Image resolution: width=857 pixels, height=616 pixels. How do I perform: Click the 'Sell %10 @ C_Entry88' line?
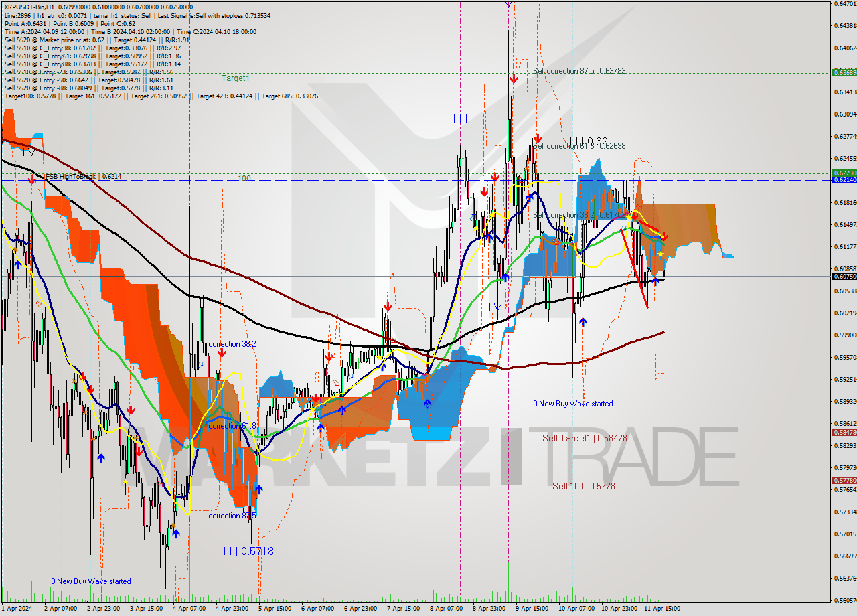92,64
